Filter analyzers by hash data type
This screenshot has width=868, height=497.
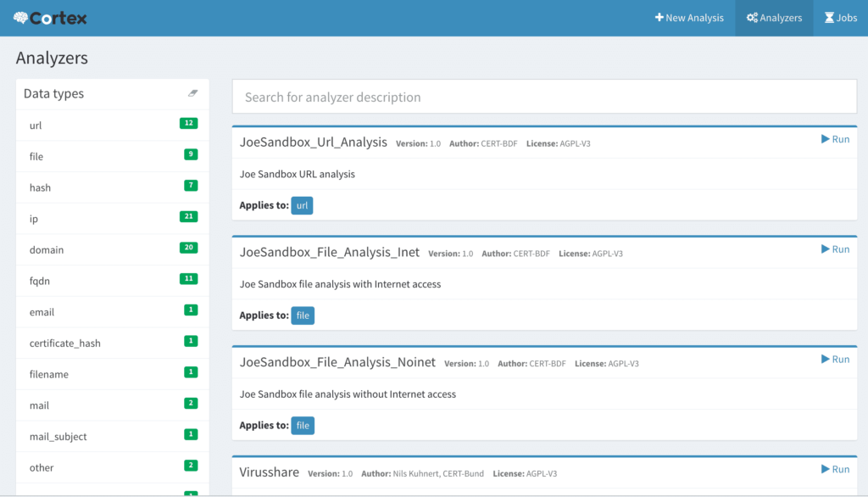point(113,187)
